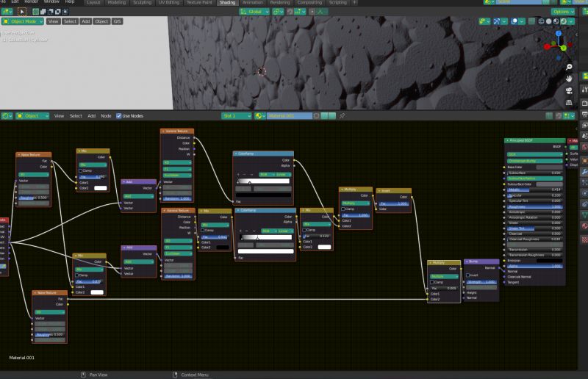Click the red X axis on navigation gizmo
The image size is (588, 379).
coord(547,47)
